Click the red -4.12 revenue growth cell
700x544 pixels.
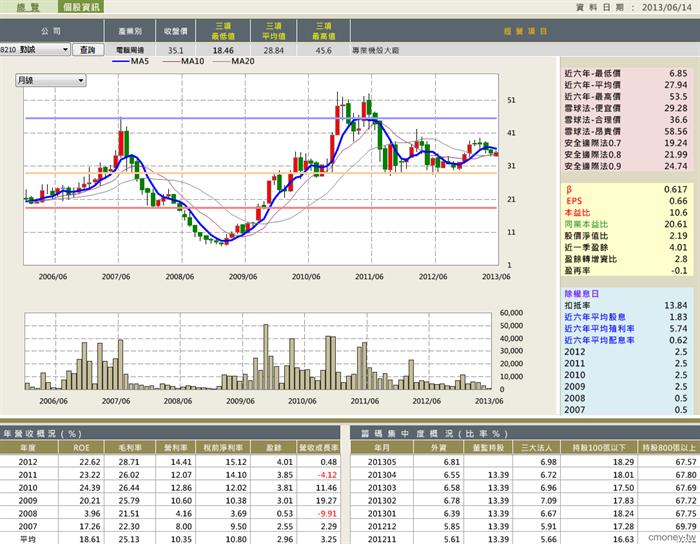[x=328, y=475]
